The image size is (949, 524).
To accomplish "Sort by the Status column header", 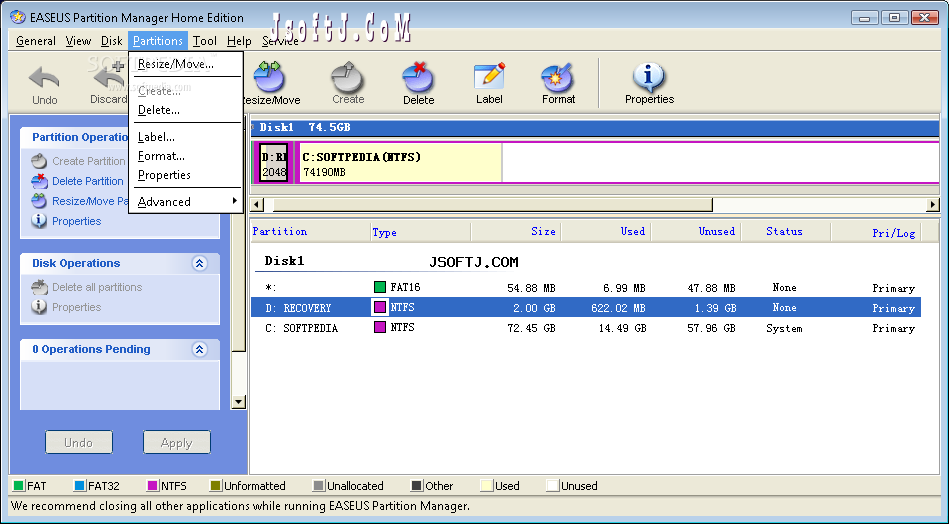I will tap(786, 231).
